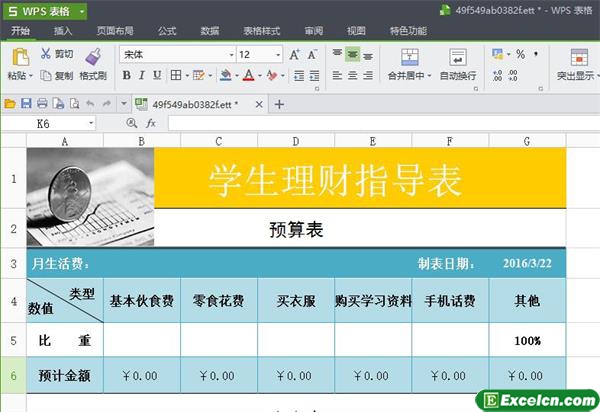600x412 pixels.
Task: Click the Paste clipboard icon
Action: 20,57
